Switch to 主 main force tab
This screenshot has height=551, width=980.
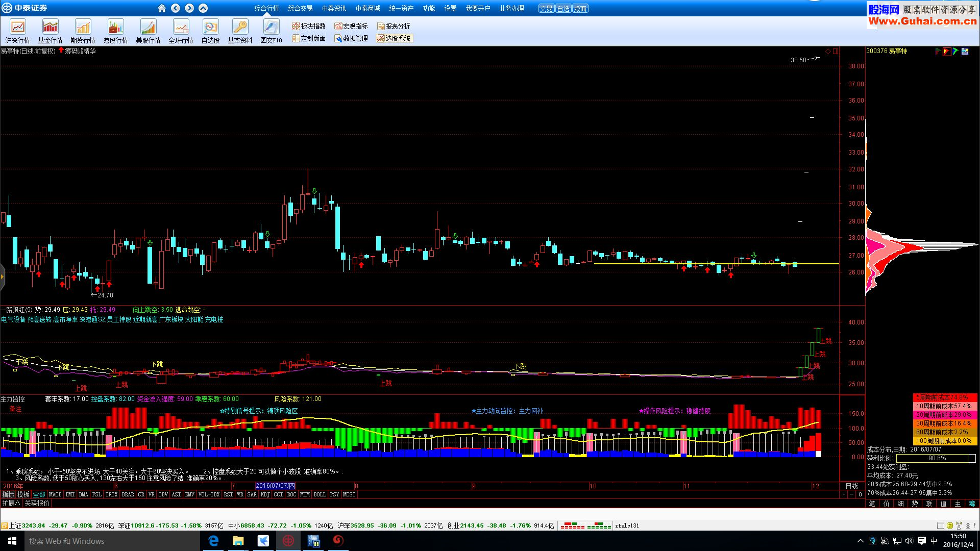(x=958, y=504)
